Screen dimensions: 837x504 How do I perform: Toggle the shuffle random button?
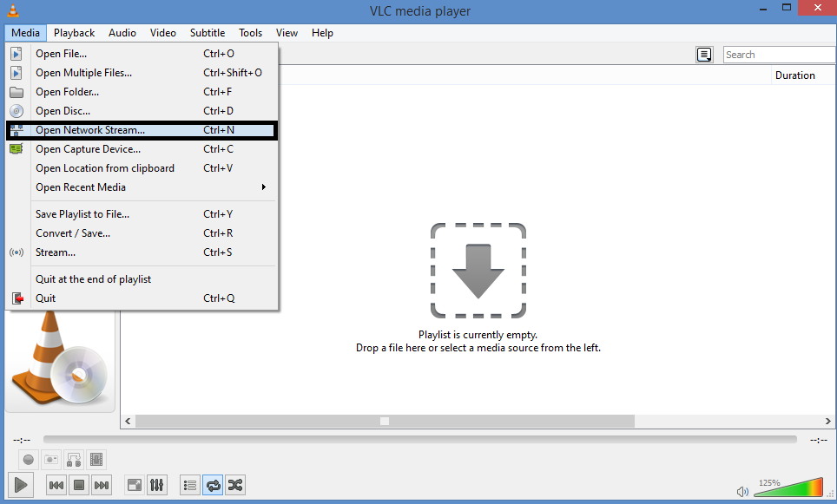(235, 485)
